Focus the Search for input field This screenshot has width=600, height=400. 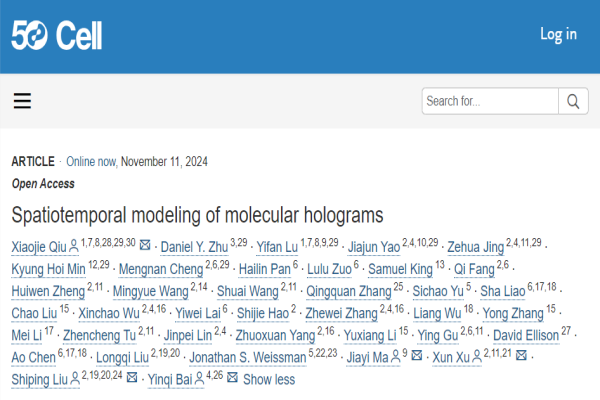click(x=490, y=101)
